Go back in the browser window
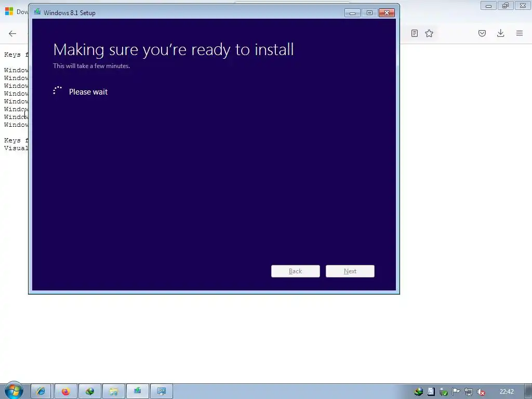The width and height of the screenshot is (532, 399). point(12,33)
